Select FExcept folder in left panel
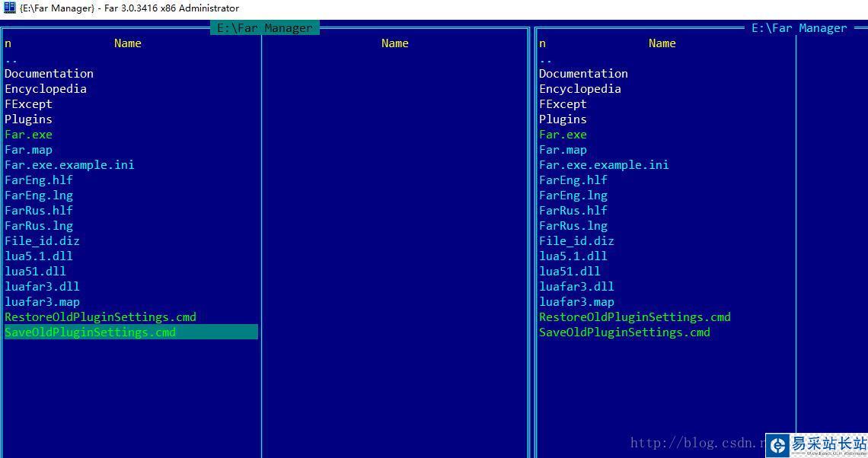The height and width of the screenshot is (458, 868). coord(28,104)
